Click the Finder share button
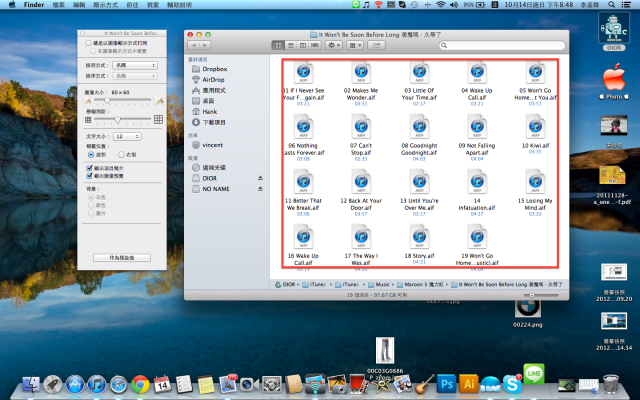This screenshot has height=400, width=640. tap(376, 45)
